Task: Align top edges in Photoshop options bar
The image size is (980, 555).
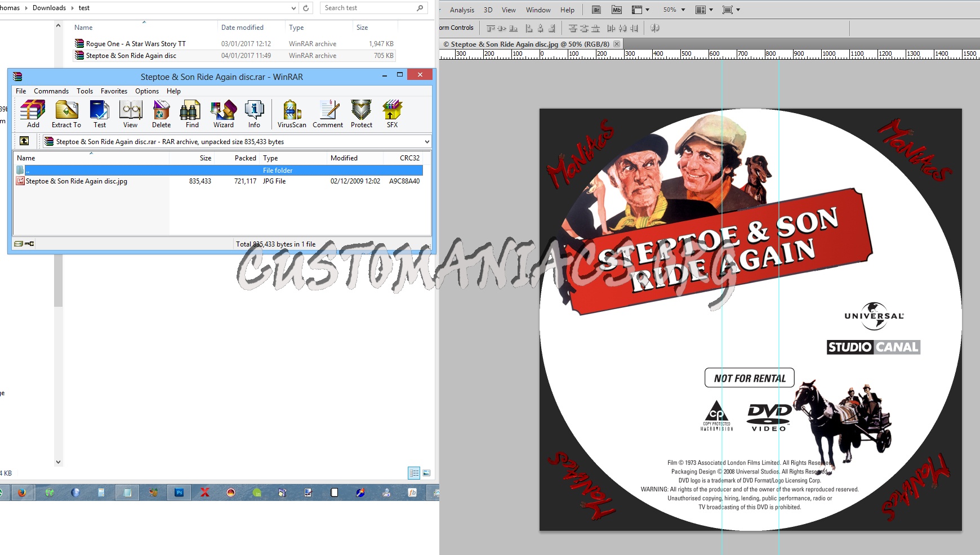Action: pos(491,28)
